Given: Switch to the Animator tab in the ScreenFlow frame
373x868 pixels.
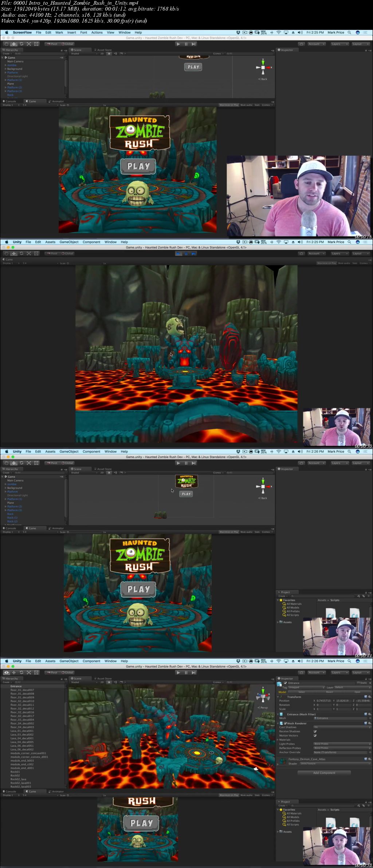Looking at the screenshot, I should (x=56, y=102).
